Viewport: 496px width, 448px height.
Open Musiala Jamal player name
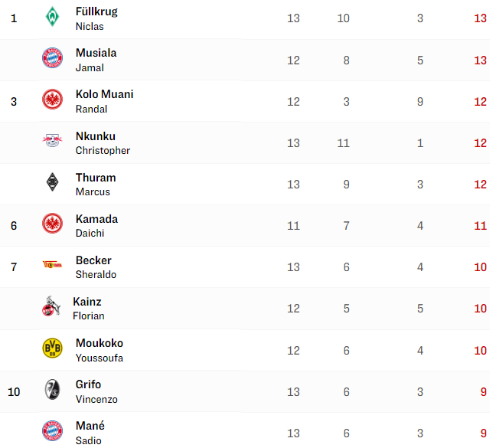[96, 60]
